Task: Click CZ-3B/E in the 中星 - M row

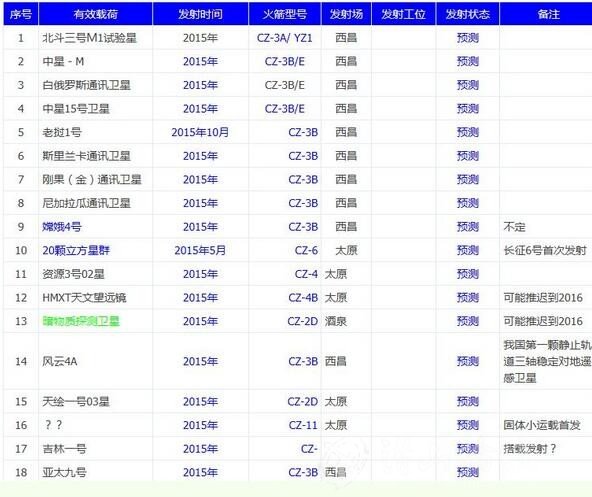Action: pos(285,61)
